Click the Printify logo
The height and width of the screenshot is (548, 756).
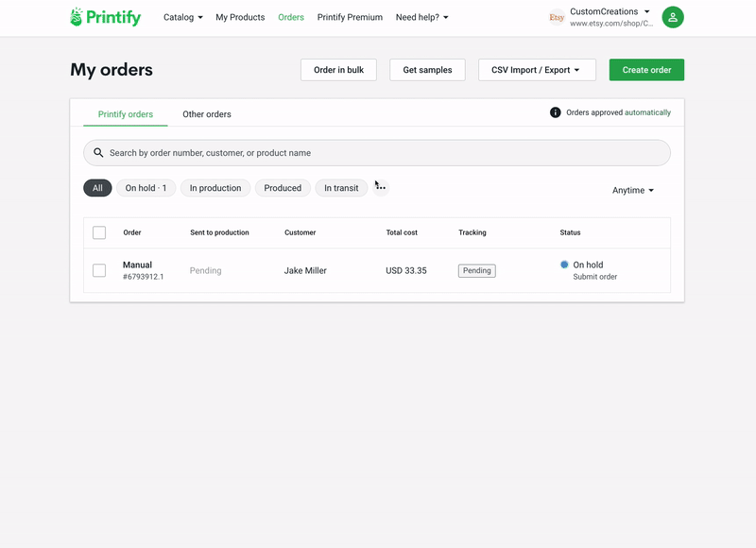104,16
